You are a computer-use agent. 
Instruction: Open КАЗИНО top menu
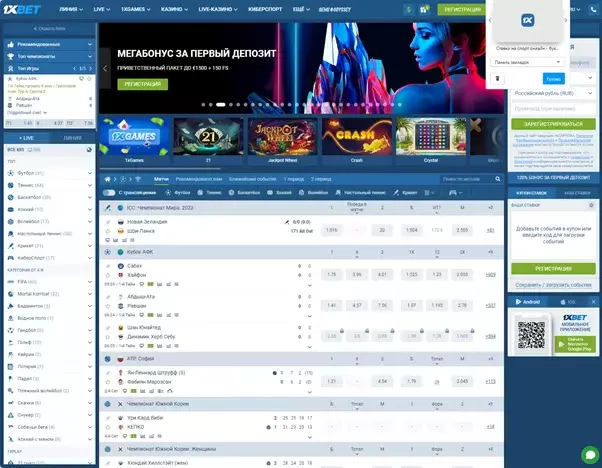pyautogui.click(x=174, y=9)
